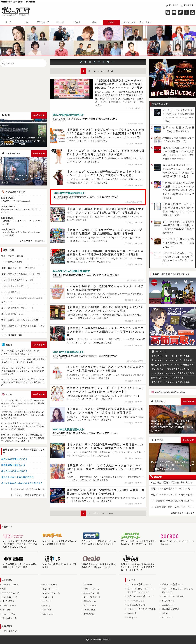Open the コッソリアンケート logo
This screenshot has height=644, width=196.
point(131,536)
